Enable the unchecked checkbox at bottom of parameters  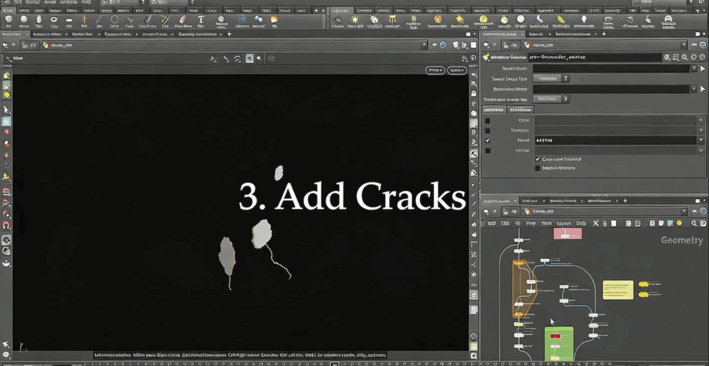coord(538,168)
